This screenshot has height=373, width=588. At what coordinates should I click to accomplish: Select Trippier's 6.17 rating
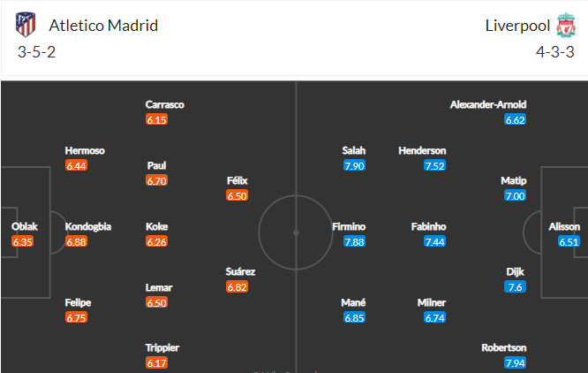coord(157,363)
